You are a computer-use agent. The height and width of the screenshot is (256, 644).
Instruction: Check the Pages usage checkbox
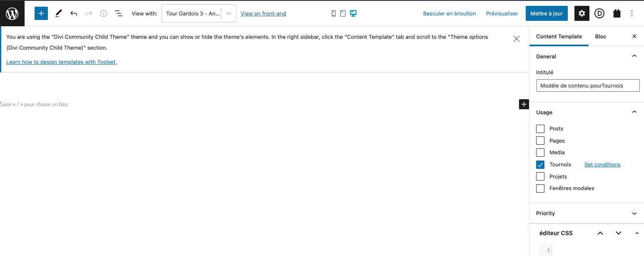coord(540,141)
